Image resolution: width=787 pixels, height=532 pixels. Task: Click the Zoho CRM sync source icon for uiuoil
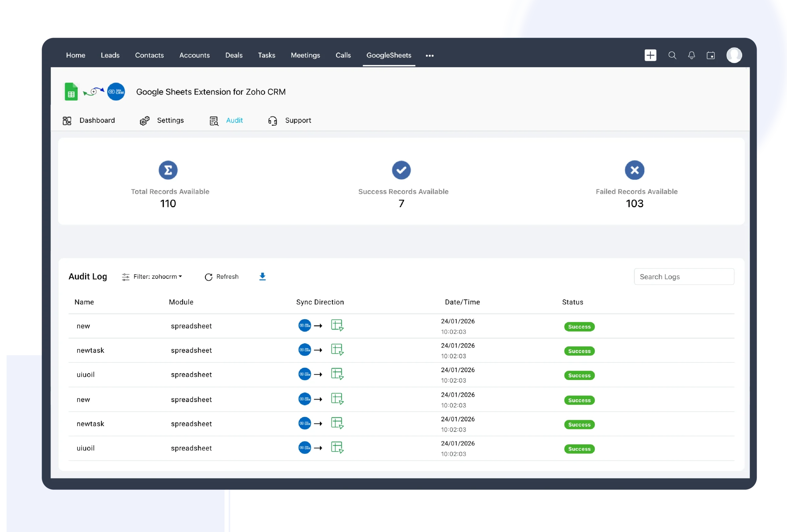pyautogui.click(x=304, y=374)
